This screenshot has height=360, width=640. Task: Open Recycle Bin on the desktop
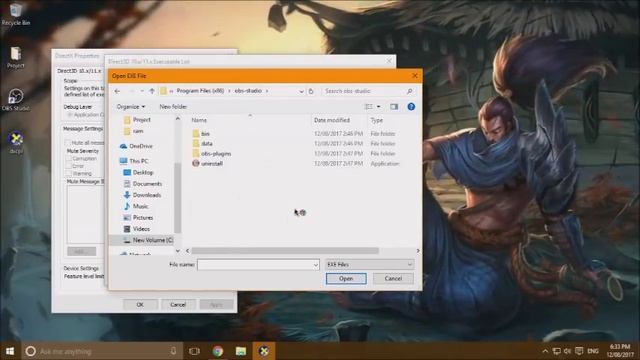coord(16,14)
